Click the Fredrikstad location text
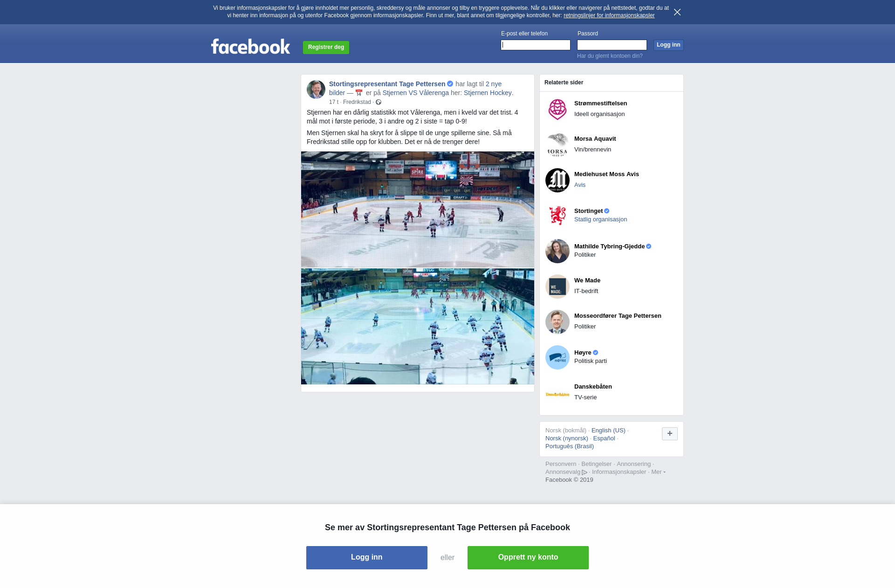895x588 pixels. [x=357, y=102]
